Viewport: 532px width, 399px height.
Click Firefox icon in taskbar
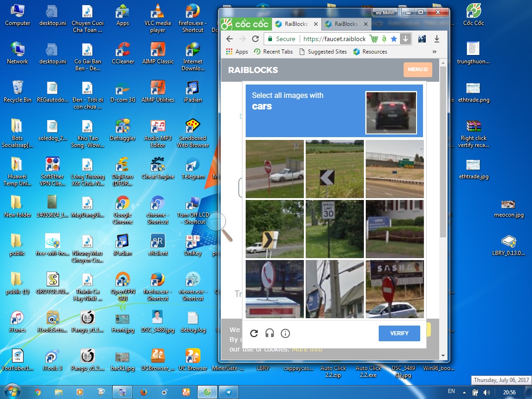click(144, 392)
